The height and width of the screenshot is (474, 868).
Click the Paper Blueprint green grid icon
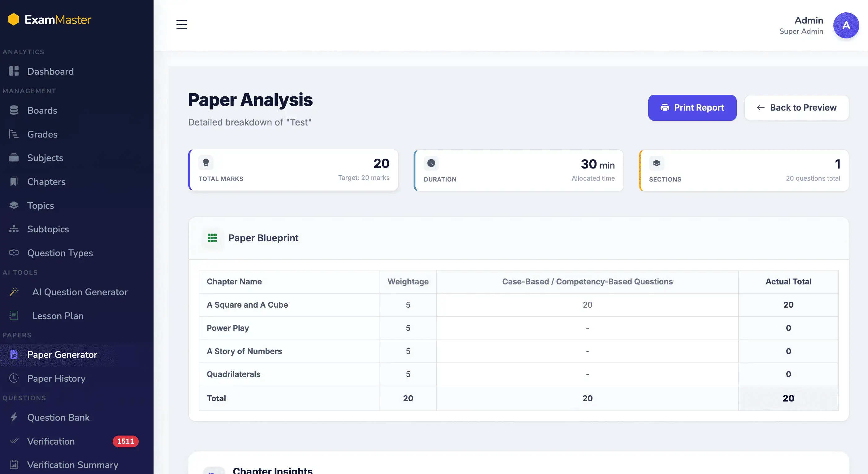point(212,238)
